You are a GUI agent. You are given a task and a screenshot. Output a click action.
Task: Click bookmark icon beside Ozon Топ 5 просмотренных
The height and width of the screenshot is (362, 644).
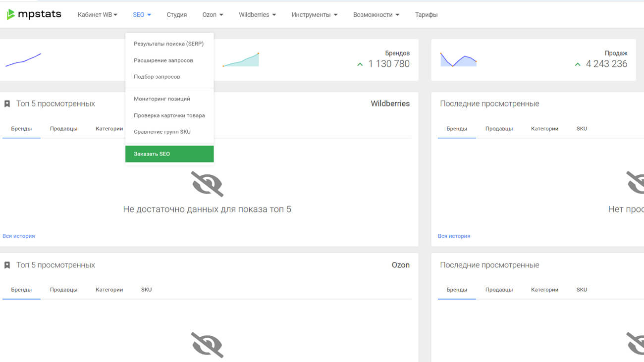7,265
